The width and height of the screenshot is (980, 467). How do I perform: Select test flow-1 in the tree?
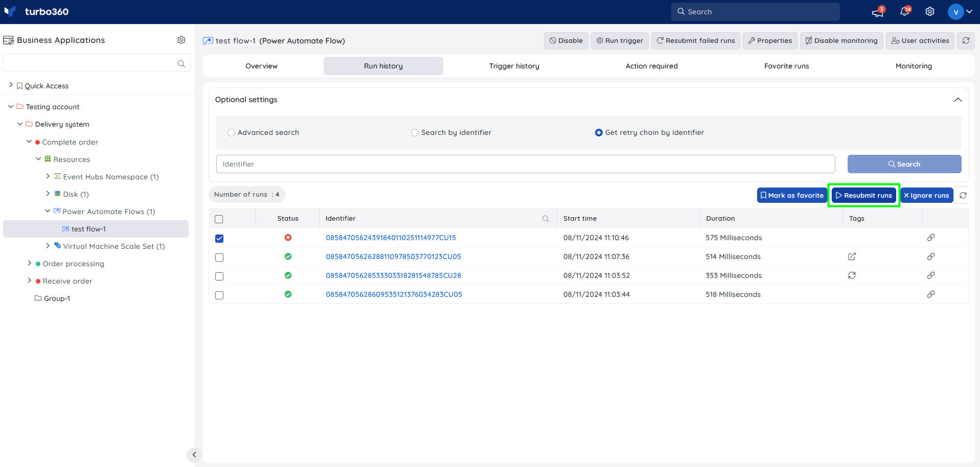click(96, 229)
